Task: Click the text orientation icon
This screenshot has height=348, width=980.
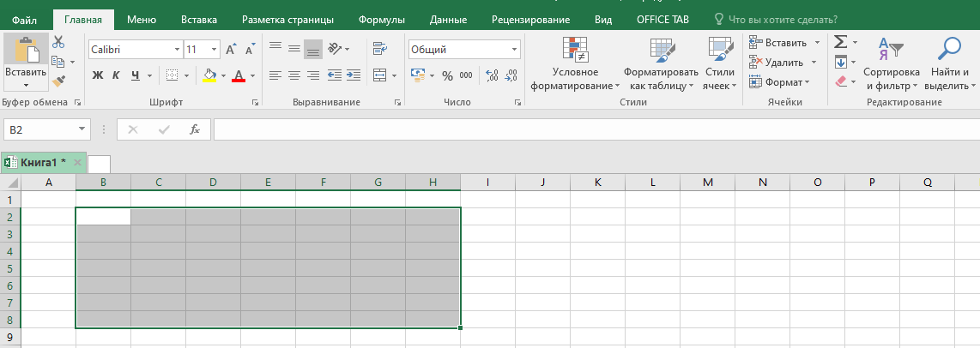Action: click(x=335, y=48)
